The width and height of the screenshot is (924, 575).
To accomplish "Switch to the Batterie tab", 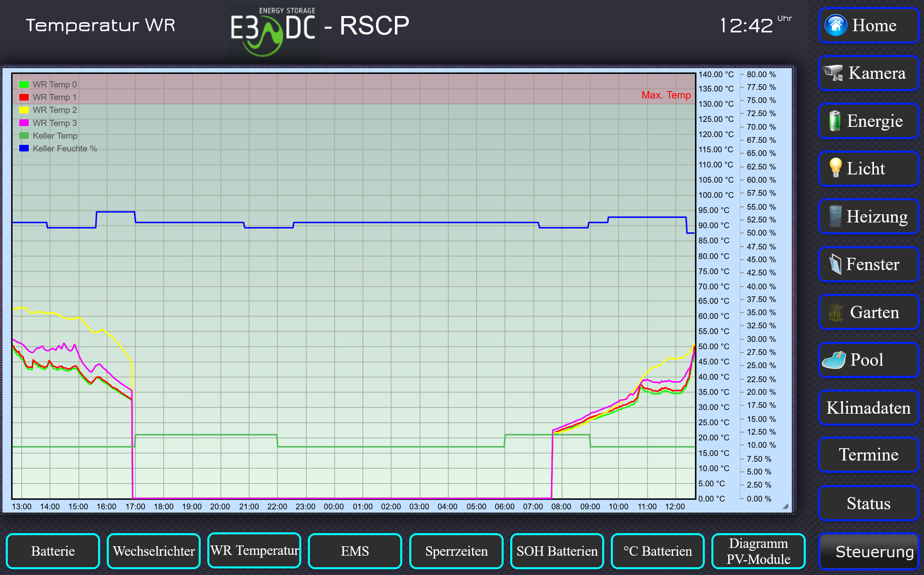I will tap(53, 551).
